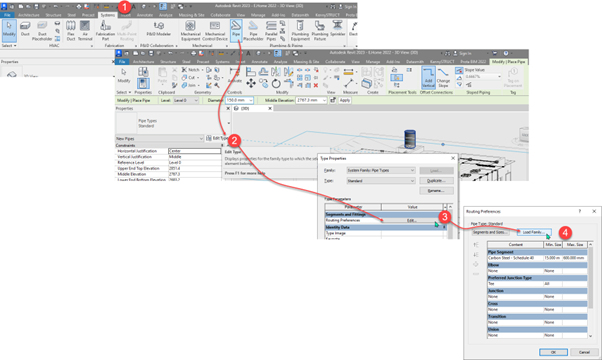
Task: Click the (3D) view tab
Action: (x=253, y=109)
